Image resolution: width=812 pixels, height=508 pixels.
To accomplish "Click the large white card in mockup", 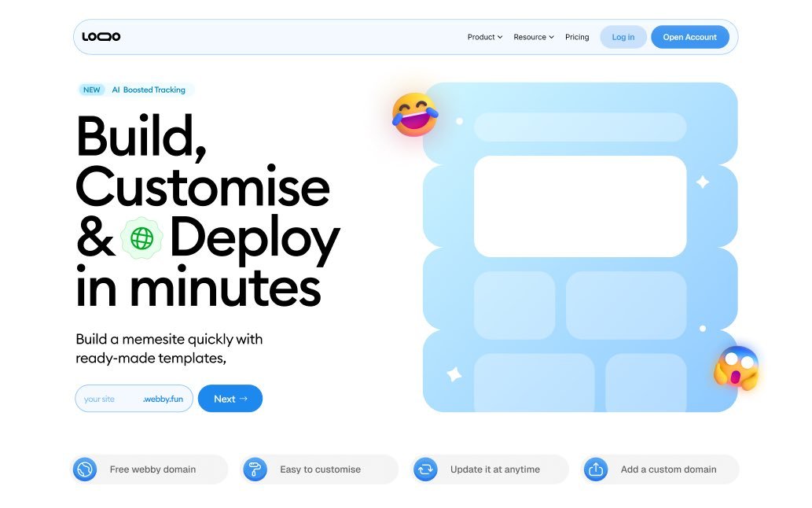I will (580, 206).
